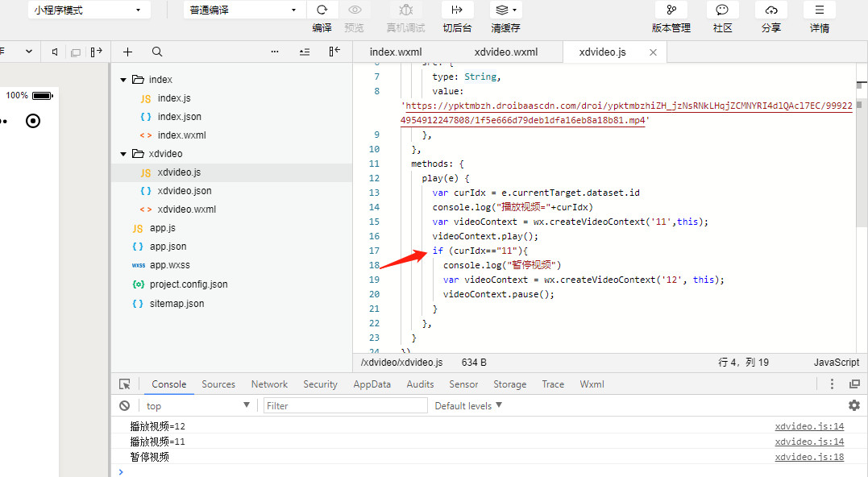
Task: Click the detach simulator window icon
Action: [x=76, y=52]
